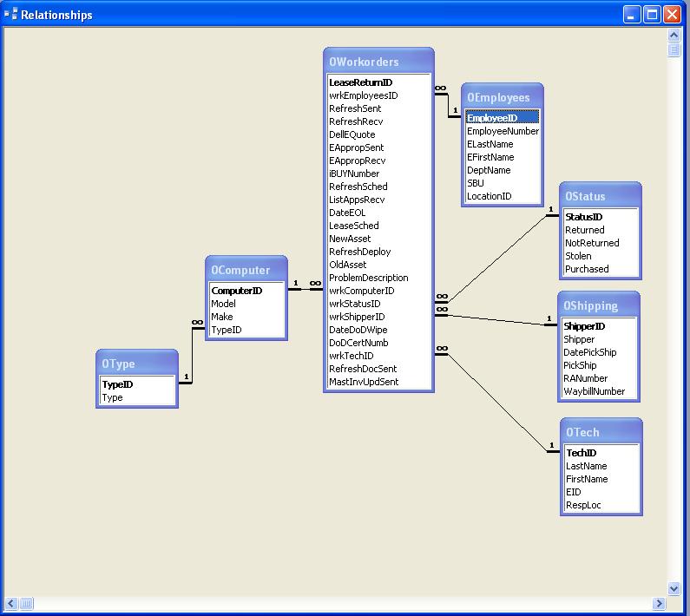Select NewAsset field
Image resolution: width=690 pixels, height=616 pixels.
click(378, 239)
